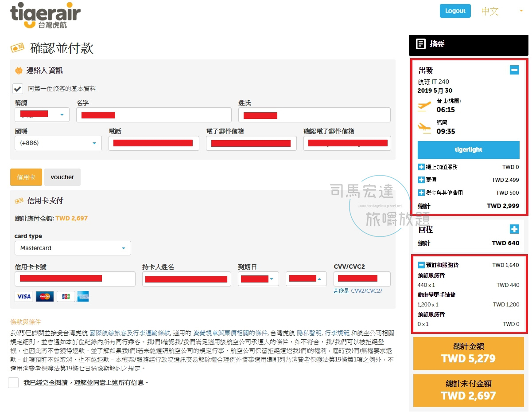Viewport: 532px width, 412px height.
Task: Click the 總計金額 TWD 5,279 box
Action: coord(469,353)
